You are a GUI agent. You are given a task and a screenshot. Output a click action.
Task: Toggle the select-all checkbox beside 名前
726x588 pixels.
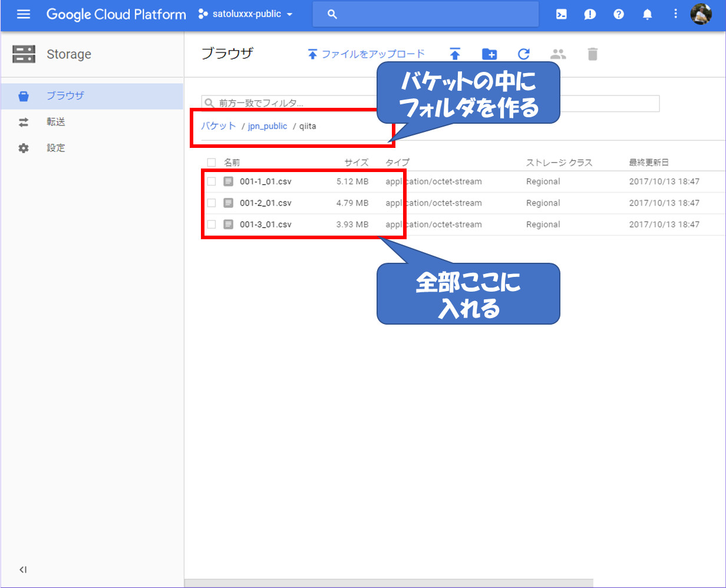pyautogui.click(x=212, y=163)
